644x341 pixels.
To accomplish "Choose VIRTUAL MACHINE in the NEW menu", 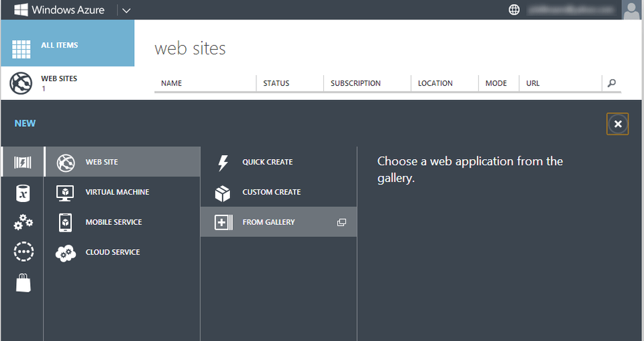I will (122, 192).
